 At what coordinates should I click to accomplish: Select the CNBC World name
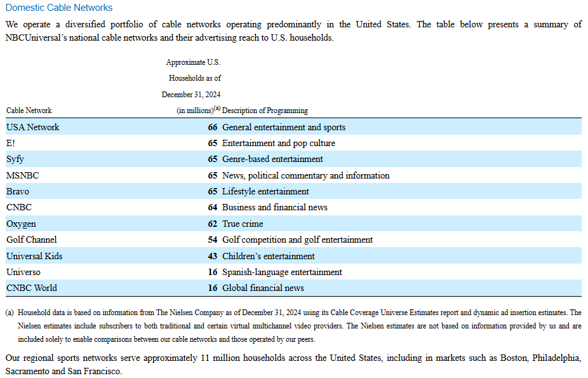tap(32, 288)
